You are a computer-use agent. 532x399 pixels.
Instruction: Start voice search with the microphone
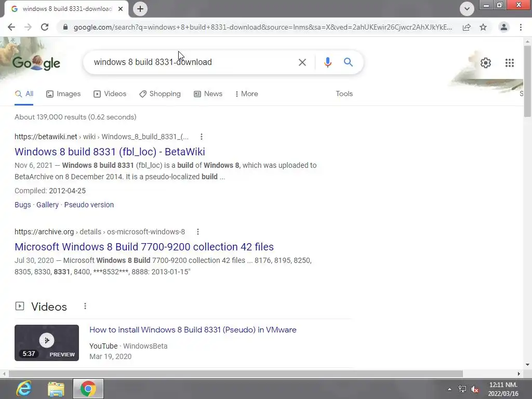click(327, 62)
